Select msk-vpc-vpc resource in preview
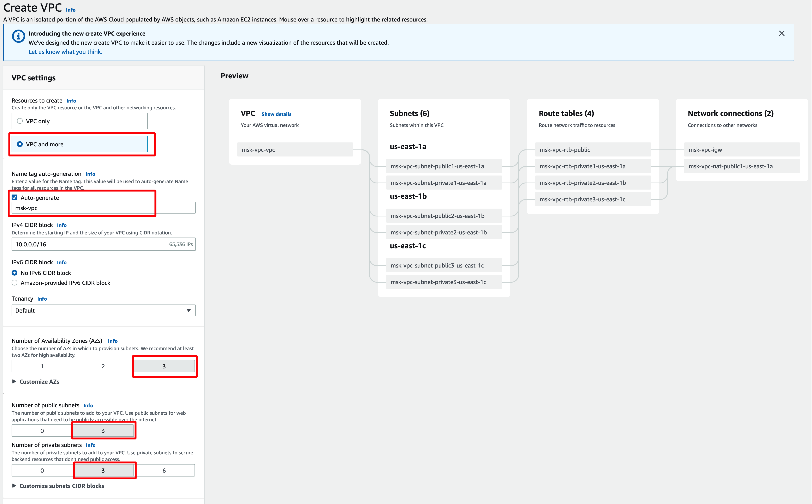 coord(295,150)
